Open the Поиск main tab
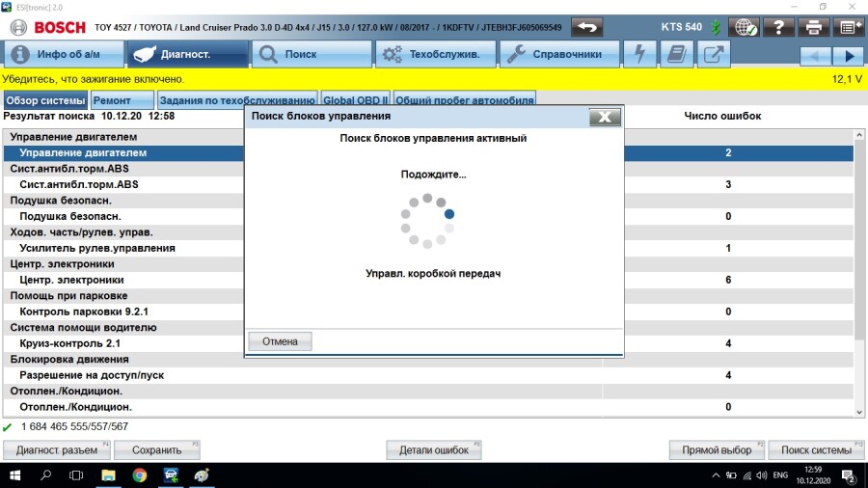The height and width of the screenshot is (488, 868). pyautogui.click(x=312, y=54)
